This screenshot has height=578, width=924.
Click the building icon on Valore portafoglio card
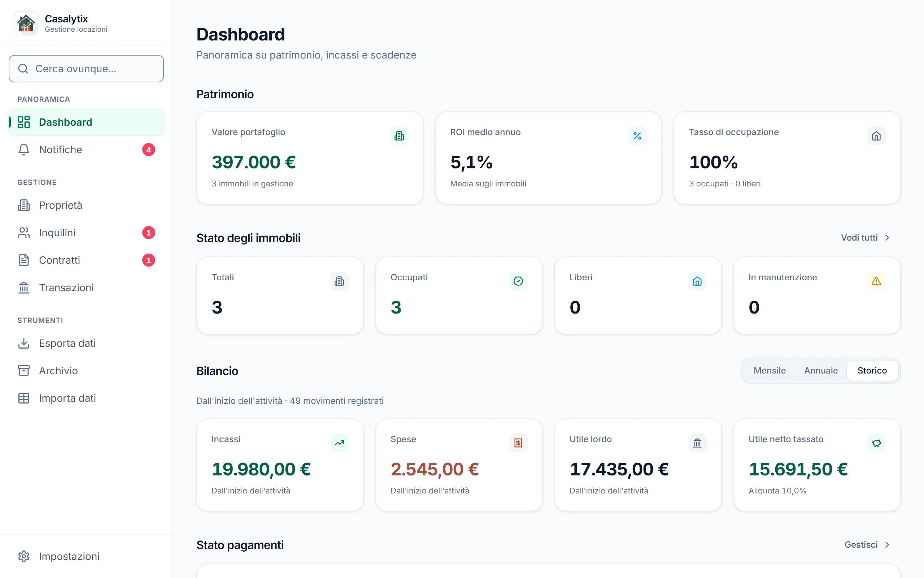point(399,136)
